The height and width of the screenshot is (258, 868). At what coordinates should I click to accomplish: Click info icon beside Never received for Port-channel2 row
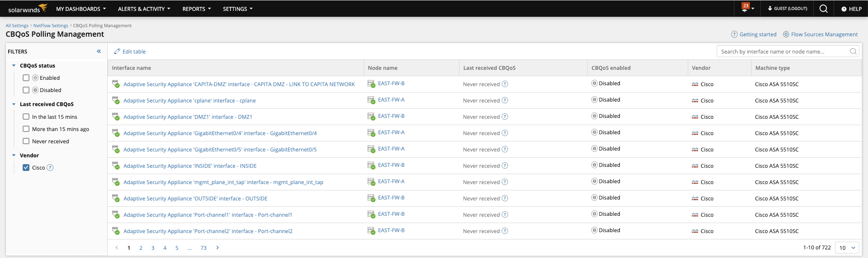(505, 231)
